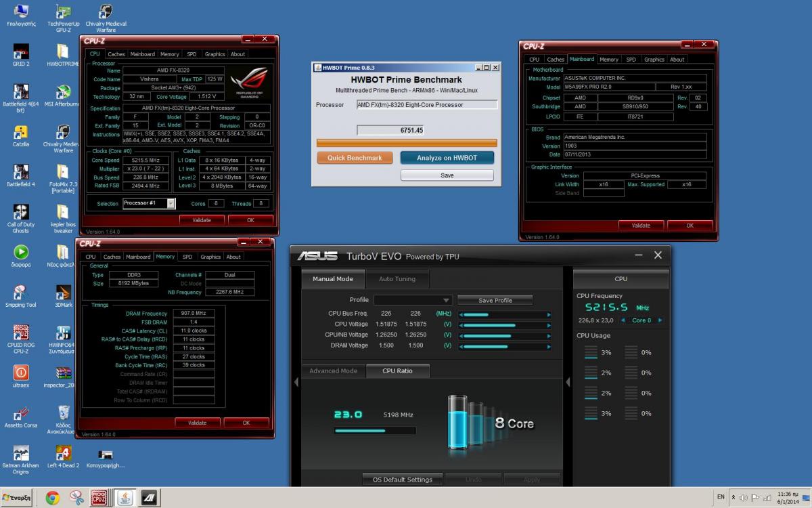812x508 pixels.
Task: Open the Start menu button
Action: [17, 498]
